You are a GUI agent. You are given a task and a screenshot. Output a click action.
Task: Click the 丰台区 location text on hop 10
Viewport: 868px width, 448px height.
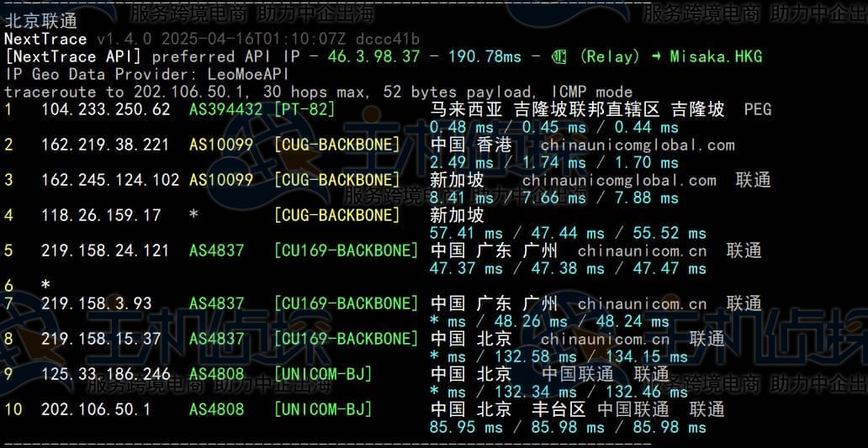coord(558,409)
